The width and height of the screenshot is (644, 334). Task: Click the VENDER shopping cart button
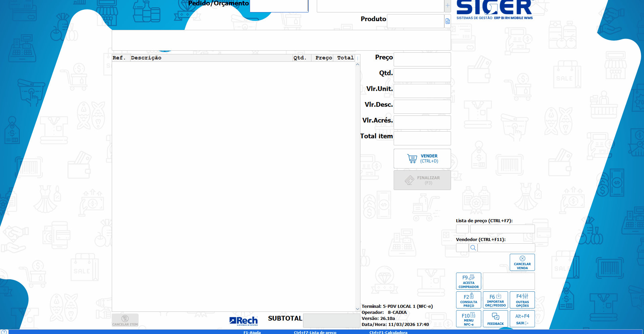(x=422, y=158)
